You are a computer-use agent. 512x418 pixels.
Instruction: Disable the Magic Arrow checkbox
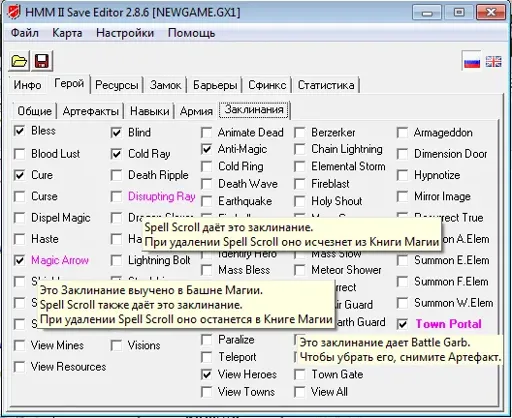click(19, 260)
